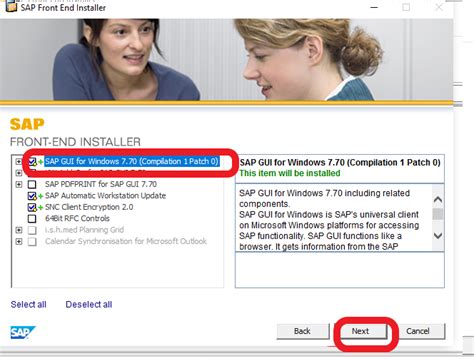Expand the Calendar Synchronisation for Outlook node

pyautogui.click(x=19, y=241)
